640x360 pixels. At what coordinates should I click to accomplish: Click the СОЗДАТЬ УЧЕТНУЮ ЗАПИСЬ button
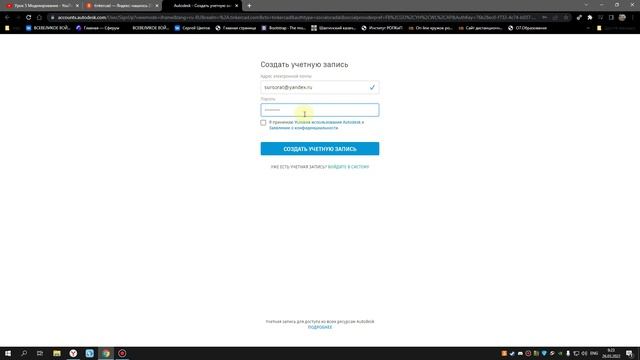point(320,149)
